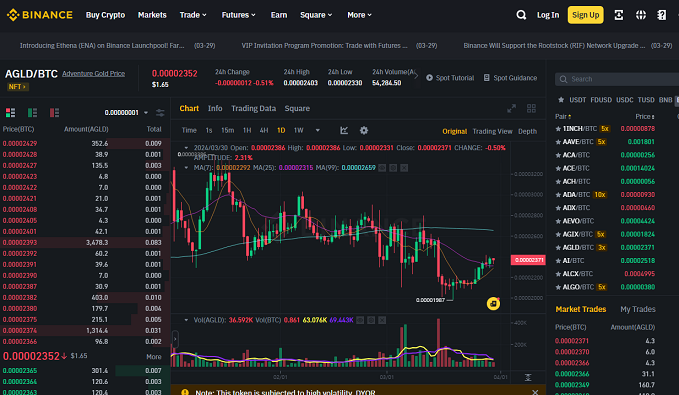Expand the chart left side panel handle
679x395 pixels.
[175, 339]
